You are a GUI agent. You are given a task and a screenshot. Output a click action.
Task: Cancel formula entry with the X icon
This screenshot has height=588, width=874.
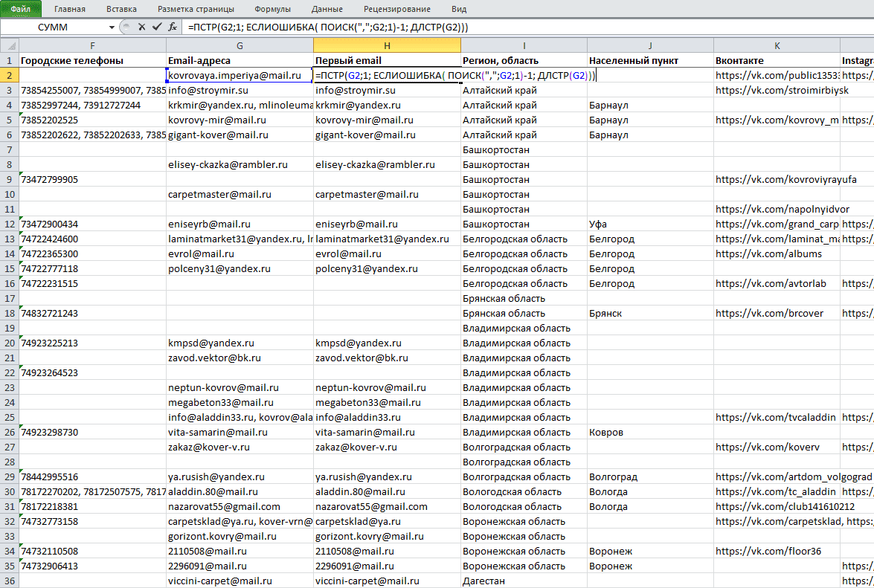[x=141, y=27]
